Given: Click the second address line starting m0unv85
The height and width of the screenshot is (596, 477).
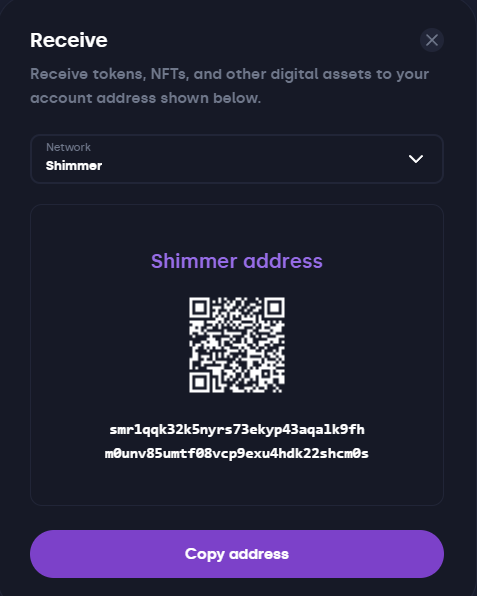Looking at the screenshot, I should (x=237, y=453).
